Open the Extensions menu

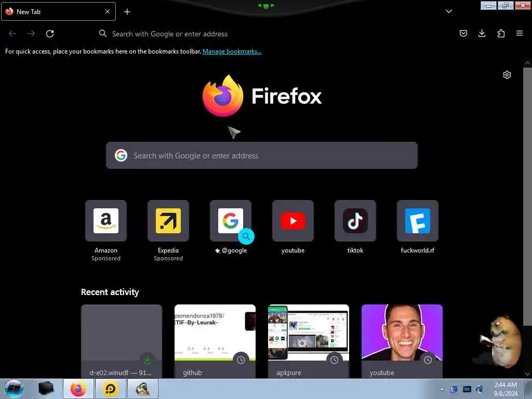pos(501,33)
